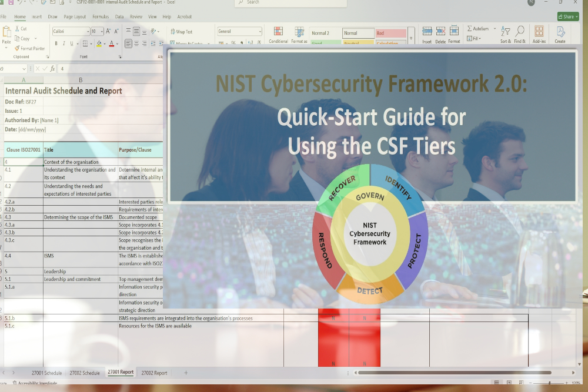
Task: Run AutoSum with the sigma icon
Action: coord(469,28)
